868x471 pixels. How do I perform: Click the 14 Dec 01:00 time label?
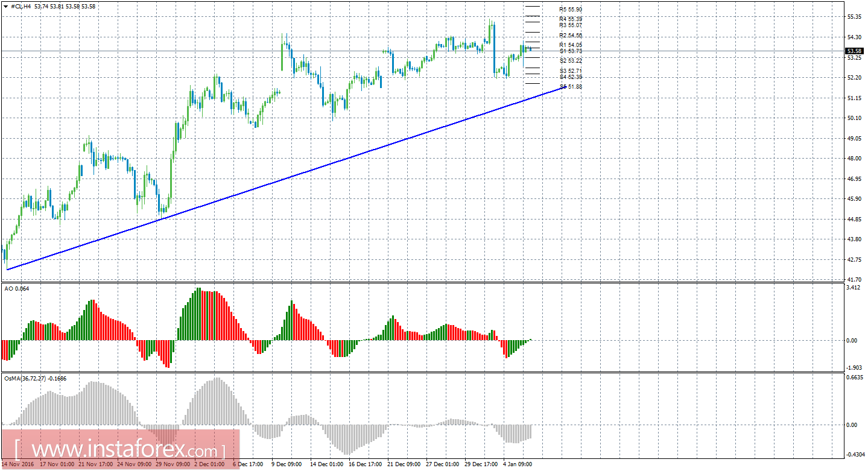pyautogui.click(x=326, y=464)
